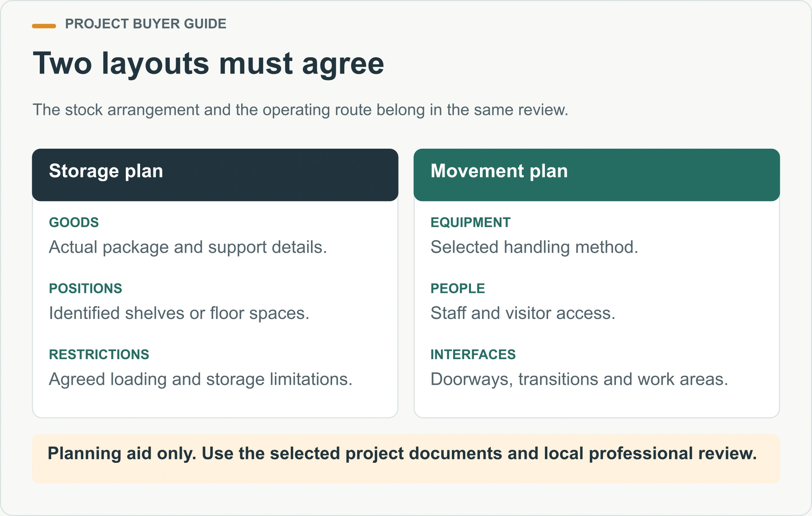The width and height of the screenshot is (812, 516).
Task: Click the 'PROJECT BUYER GUIDE' label
Action: 145,24
